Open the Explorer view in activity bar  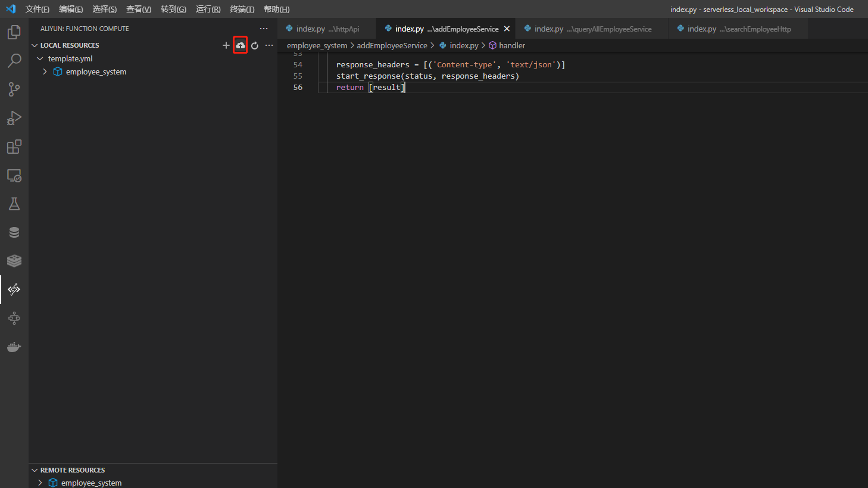(x=14, y=32)
